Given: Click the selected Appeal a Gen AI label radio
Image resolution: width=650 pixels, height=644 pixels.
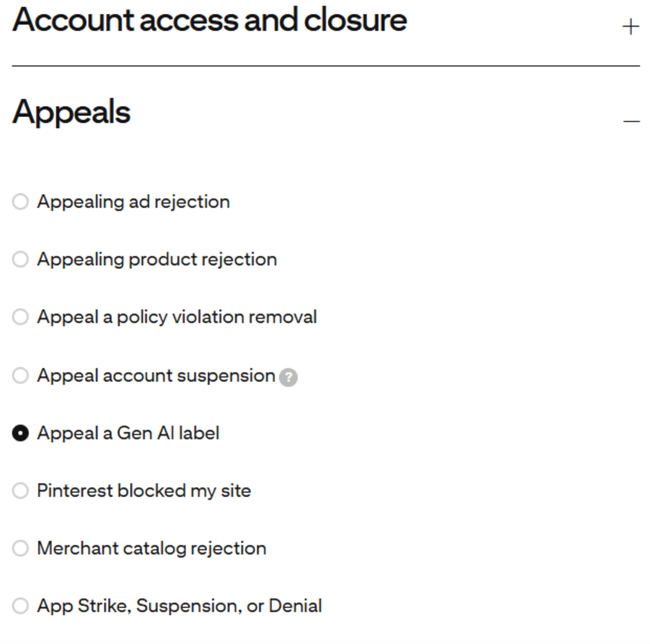Looking at the screenshot, I should (x=20, y=433).
